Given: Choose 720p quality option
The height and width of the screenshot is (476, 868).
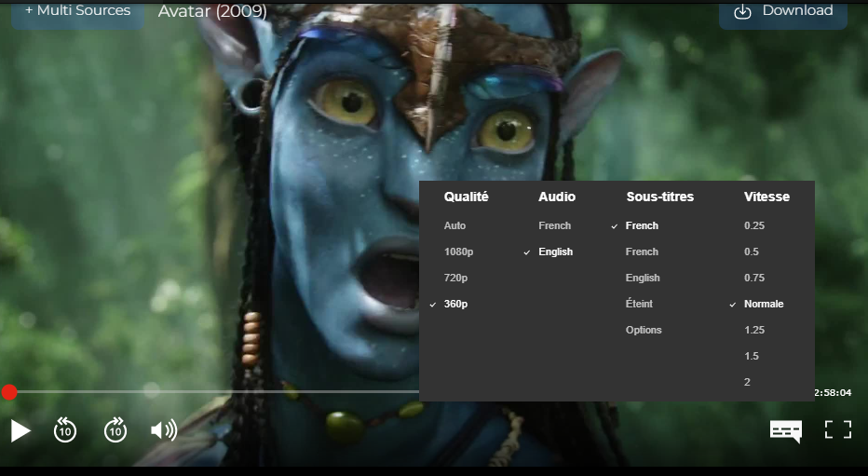Looking at the screenshot, I should tap(455, 278).
